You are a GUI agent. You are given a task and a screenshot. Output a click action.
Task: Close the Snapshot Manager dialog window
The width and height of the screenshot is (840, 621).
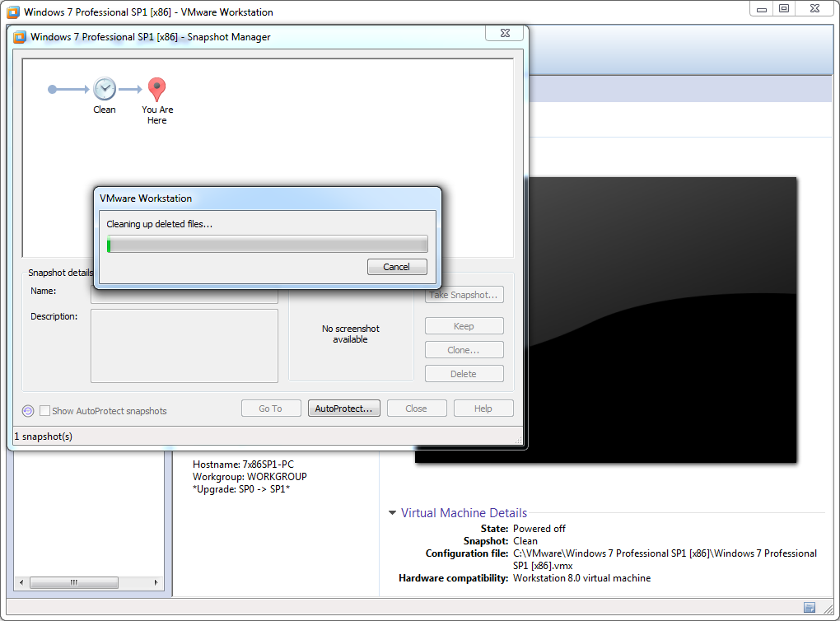[504, 33]
